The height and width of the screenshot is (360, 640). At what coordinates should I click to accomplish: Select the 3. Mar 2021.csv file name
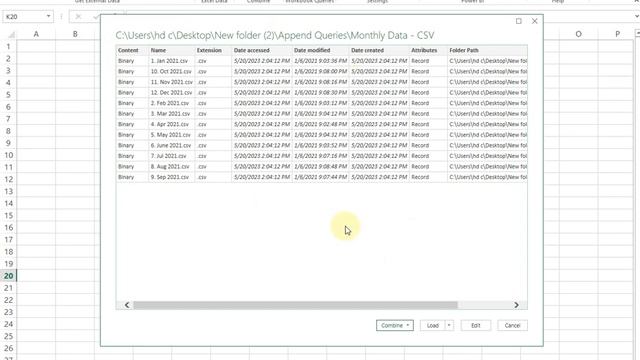[x=170, y=113]
